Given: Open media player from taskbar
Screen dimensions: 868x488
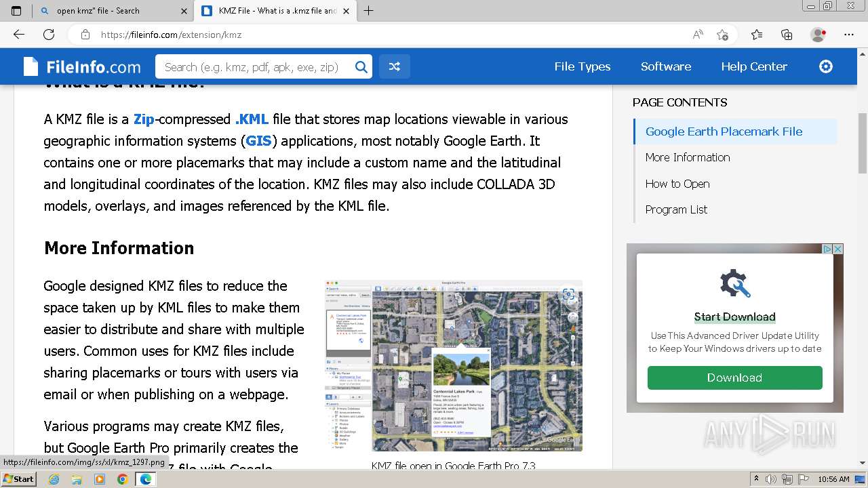Looking at the screenshot, I should [x=100, y=479].
